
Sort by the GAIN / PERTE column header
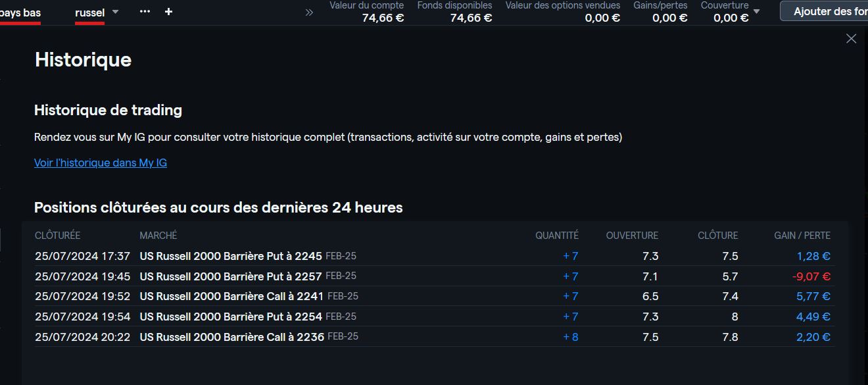pos(802,235)
